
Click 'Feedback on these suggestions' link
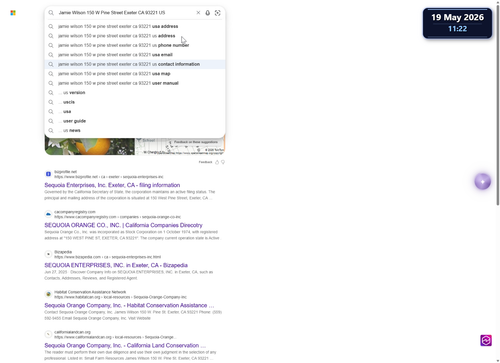click(x=196, y=142)
